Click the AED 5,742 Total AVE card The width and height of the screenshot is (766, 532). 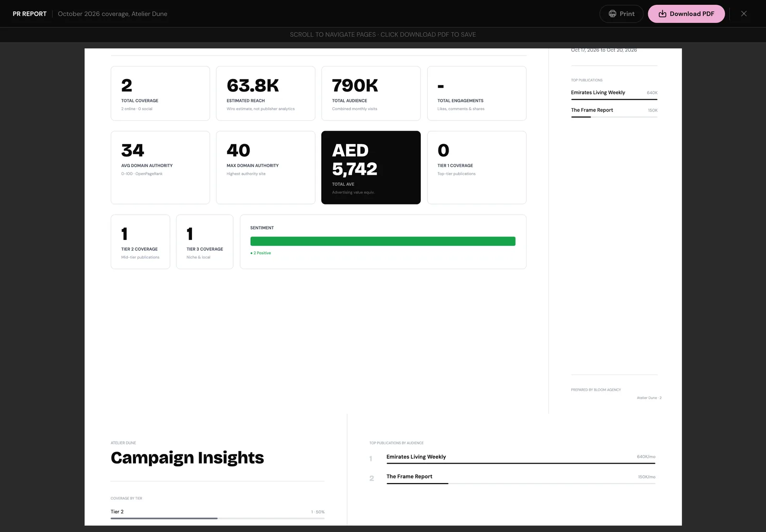pyautogui.click(x=371, y=168)
